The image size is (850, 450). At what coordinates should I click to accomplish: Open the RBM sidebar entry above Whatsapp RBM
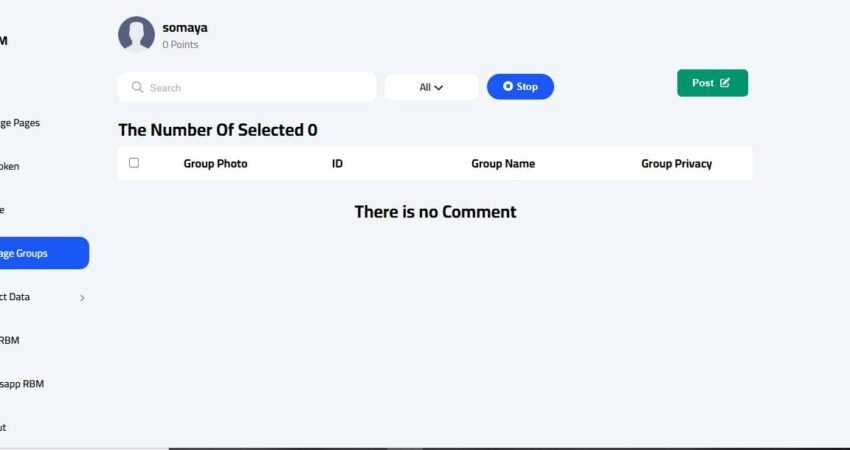click(10, 340)
